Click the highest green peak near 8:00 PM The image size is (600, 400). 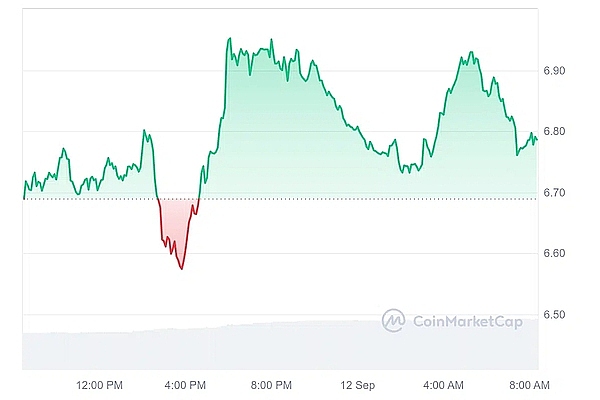click(229, 39)
